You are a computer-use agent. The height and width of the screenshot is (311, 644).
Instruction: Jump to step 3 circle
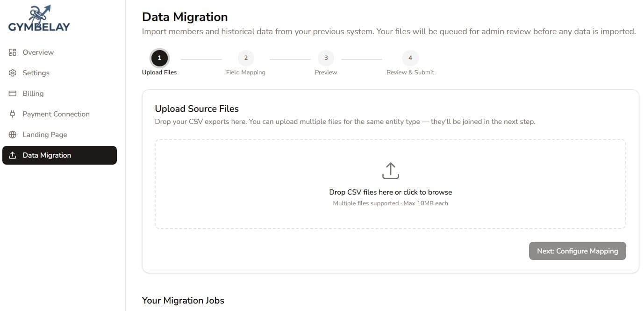pyautogui.click(x=326, y=58)
